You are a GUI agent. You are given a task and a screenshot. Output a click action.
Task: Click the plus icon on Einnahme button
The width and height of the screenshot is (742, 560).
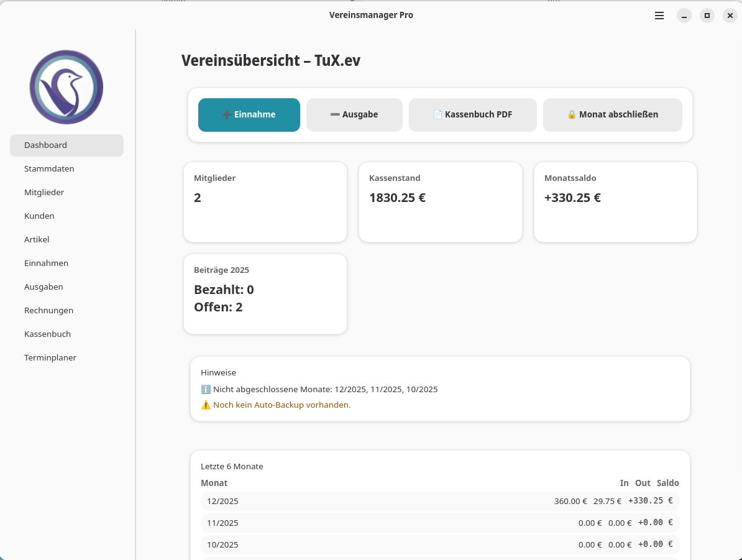[x=227, y=115]
